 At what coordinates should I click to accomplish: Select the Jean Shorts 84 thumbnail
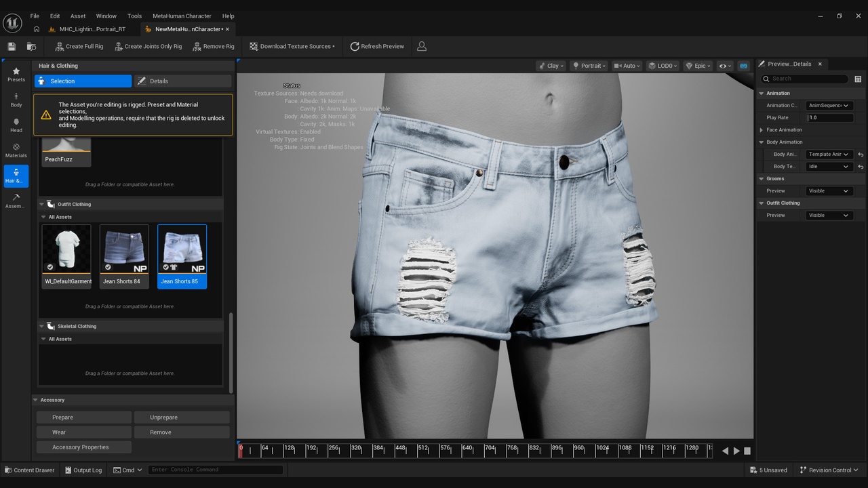point(125,256)
